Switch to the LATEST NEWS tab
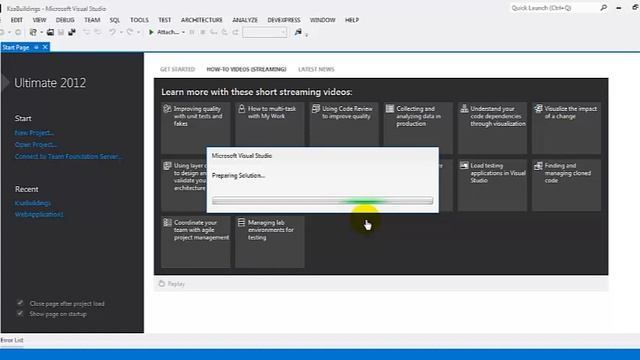This screenshot has height=360, width=640. point(316,69)
